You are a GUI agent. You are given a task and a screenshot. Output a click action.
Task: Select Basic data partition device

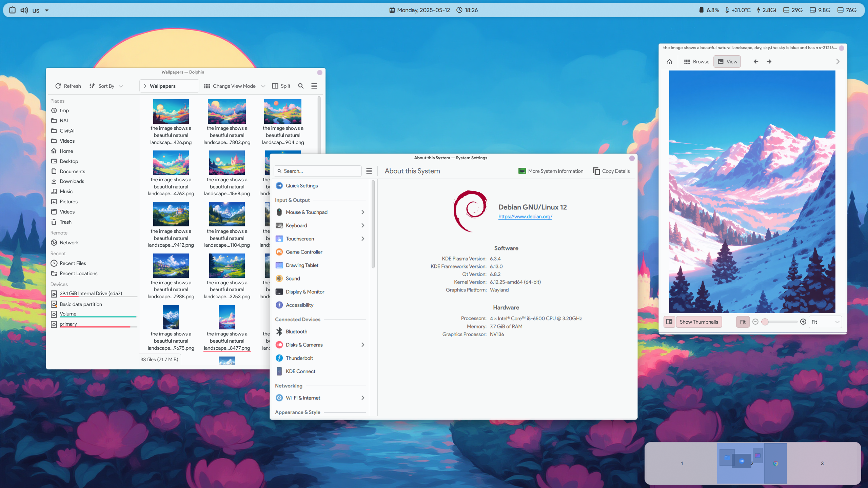coord(93,304)
